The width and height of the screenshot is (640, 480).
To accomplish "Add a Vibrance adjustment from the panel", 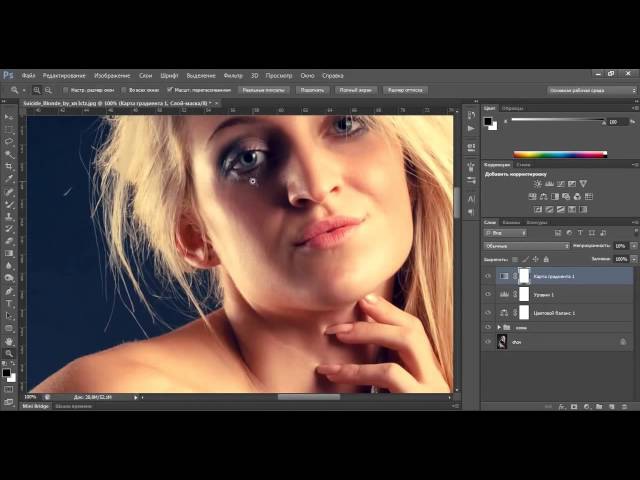I will (x=583, y=184).
